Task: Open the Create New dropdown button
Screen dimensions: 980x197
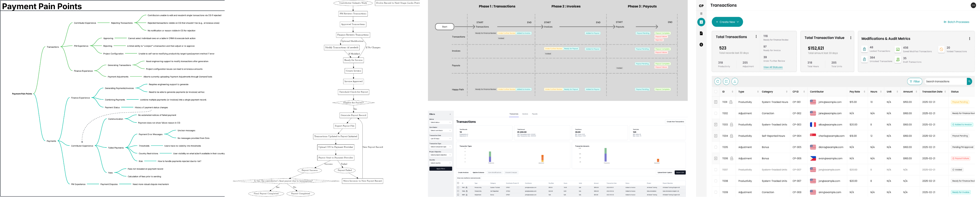Action: [x=727, y=22]
